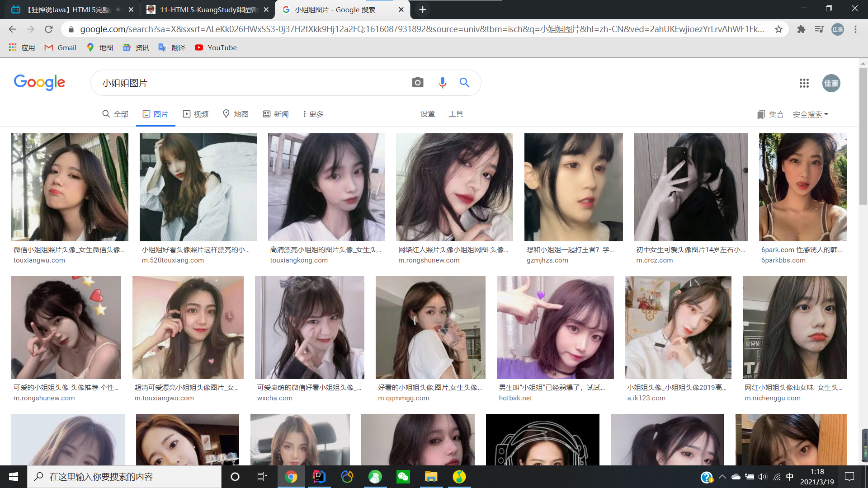This screenshot has height=488, width=868.
Task: Switch to the 新闻 results tab
Action: click(276, 114)
